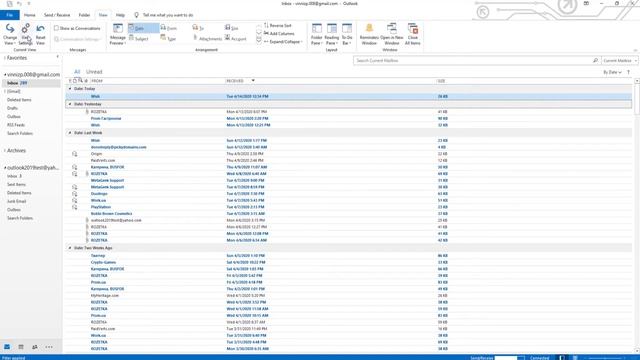
Task: Open the Home ribbon tab
Action: pyautogui.click(x=29, y=15)
